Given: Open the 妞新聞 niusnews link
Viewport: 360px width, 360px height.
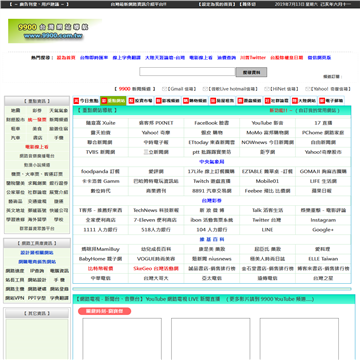Looking at the screenshot, I should click(x=212, y=259).
